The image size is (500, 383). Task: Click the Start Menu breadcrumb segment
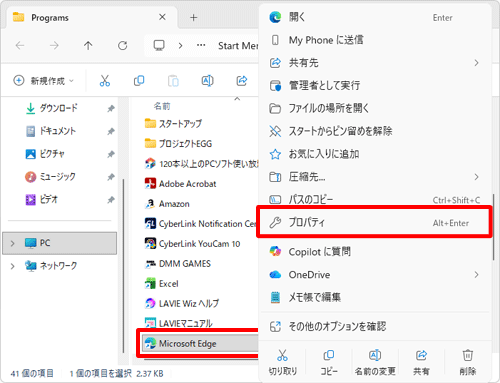point(238,45)
